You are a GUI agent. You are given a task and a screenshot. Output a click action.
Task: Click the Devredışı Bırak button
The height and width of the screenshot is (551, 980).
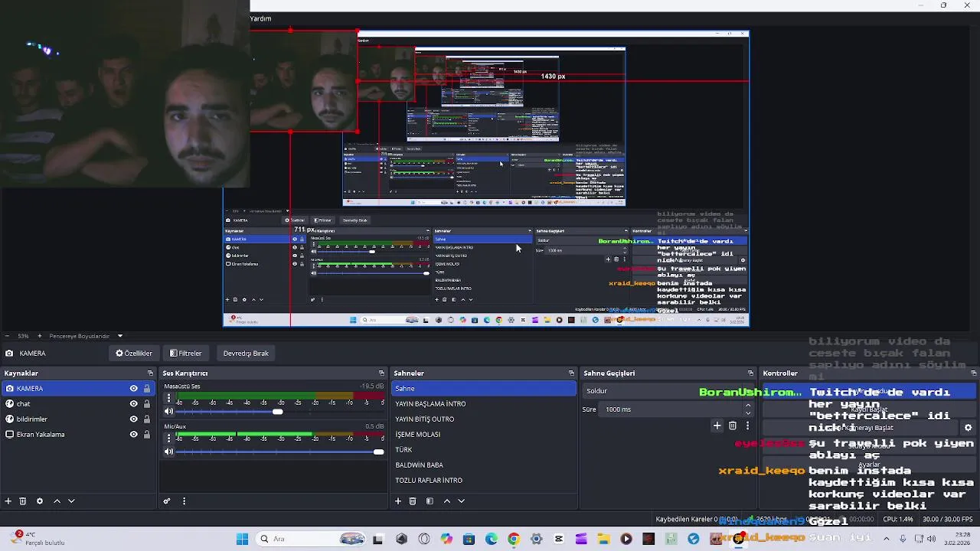tap(246, 354)
